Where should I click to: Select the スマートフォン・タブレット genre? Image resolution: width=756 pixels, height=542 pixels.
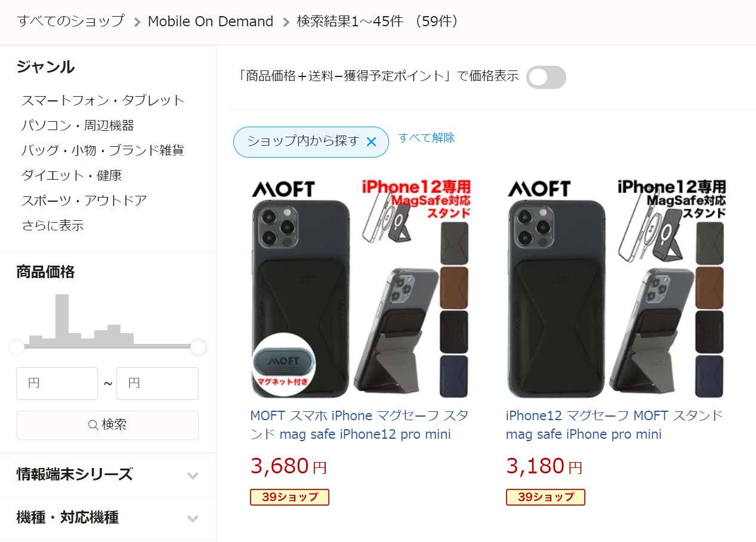(103, 100)
